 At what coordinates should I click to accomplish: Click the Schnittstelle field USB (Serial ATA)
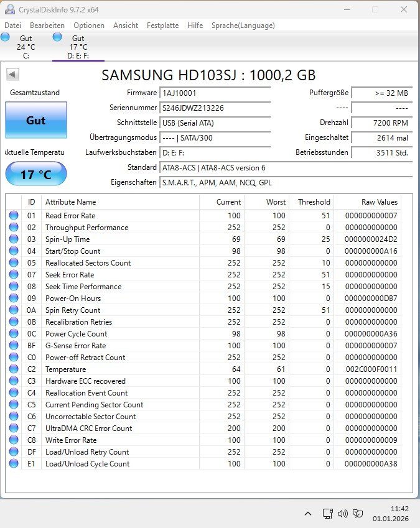click(215, 123)
